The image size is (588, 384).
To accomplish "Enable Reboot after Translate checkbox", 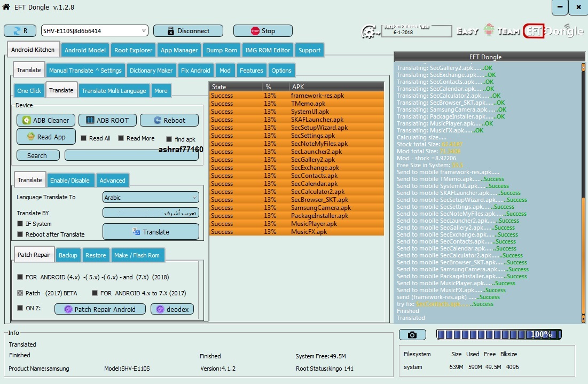I will [x=20, y=234].
